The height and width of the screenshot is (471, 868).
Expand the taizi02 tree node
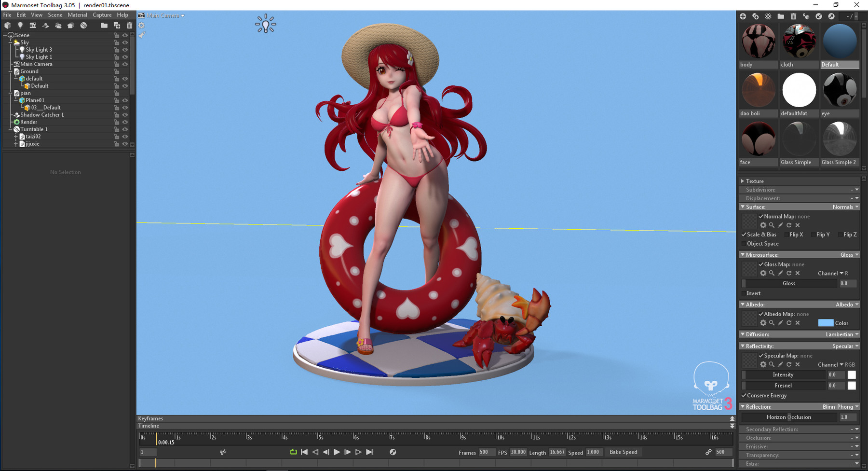[16, 137]
